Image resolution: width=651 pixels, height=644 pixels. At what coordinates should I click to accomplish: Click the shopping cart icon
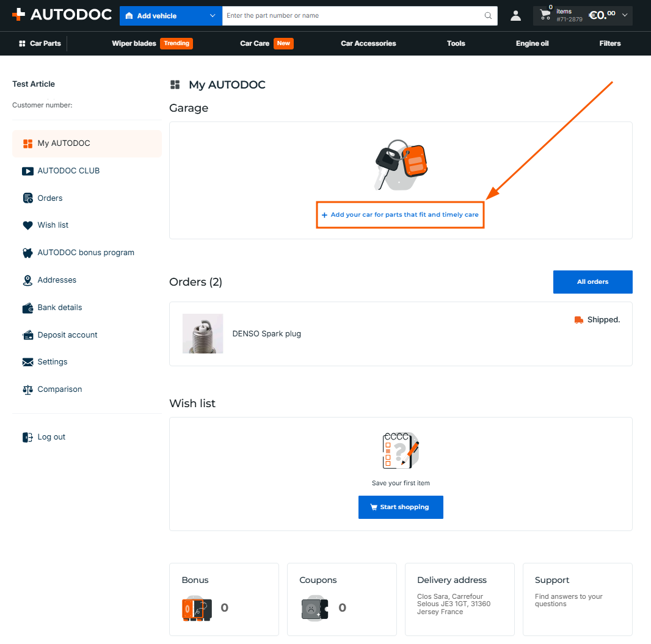click(545, 15)
